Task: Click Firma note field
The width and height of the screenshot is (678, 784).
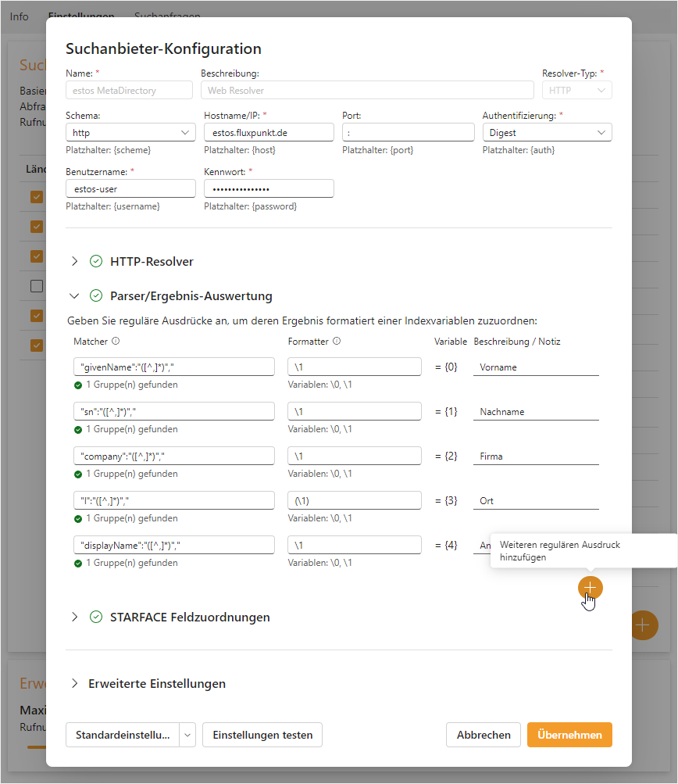Action: (536, 456)
